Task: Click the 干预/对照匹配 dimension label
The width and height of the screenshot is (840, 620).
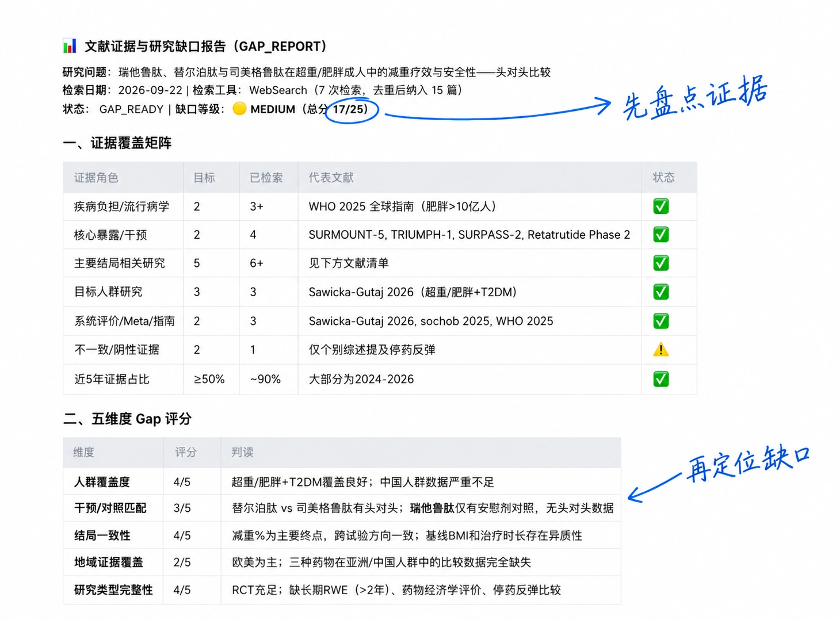Action: (110, 508)
